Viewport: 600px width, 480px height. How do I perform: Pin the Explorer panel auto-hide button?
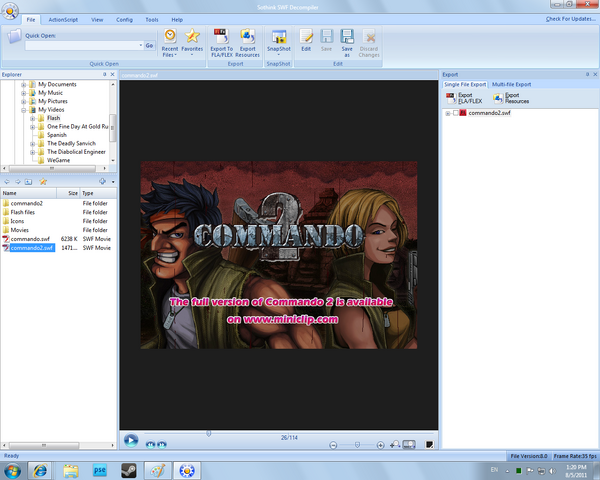(104, 74)
